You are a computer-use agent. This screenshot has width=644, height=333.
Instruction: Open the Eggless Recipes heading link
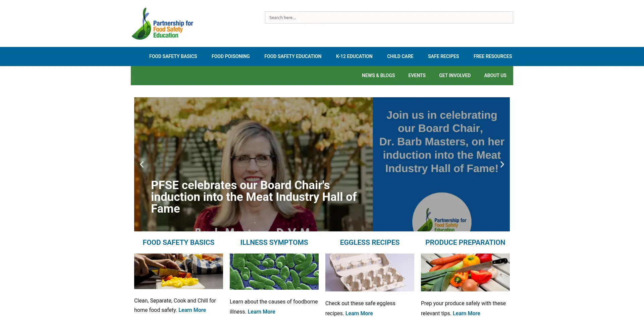click(x=370, y=242)
